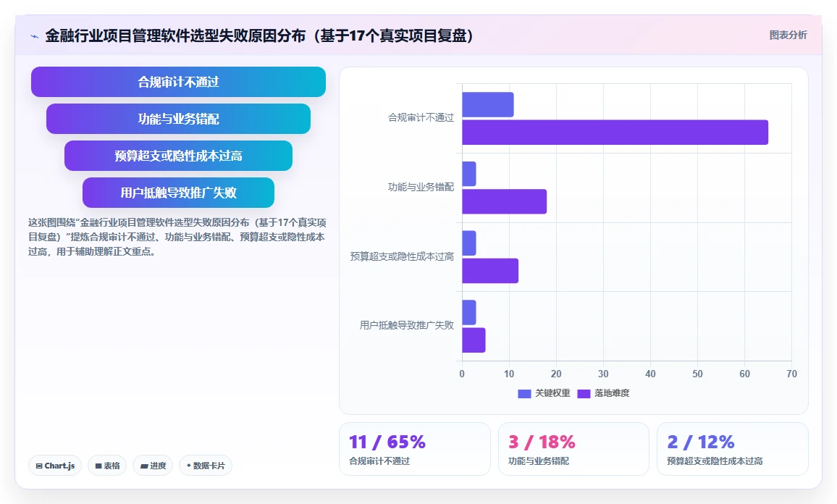Click y-axis label 用户抵触导致推广失败

pos(407,325)
